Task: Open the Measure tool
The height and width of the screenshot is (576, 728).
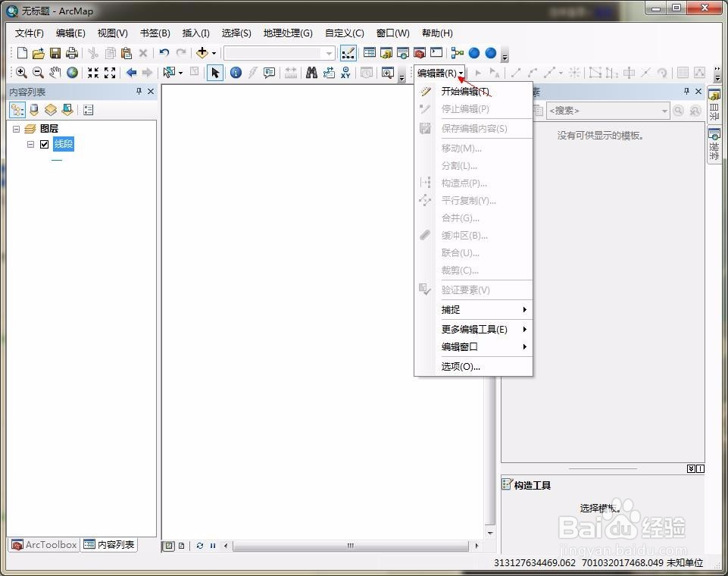Action: [290, 73]
